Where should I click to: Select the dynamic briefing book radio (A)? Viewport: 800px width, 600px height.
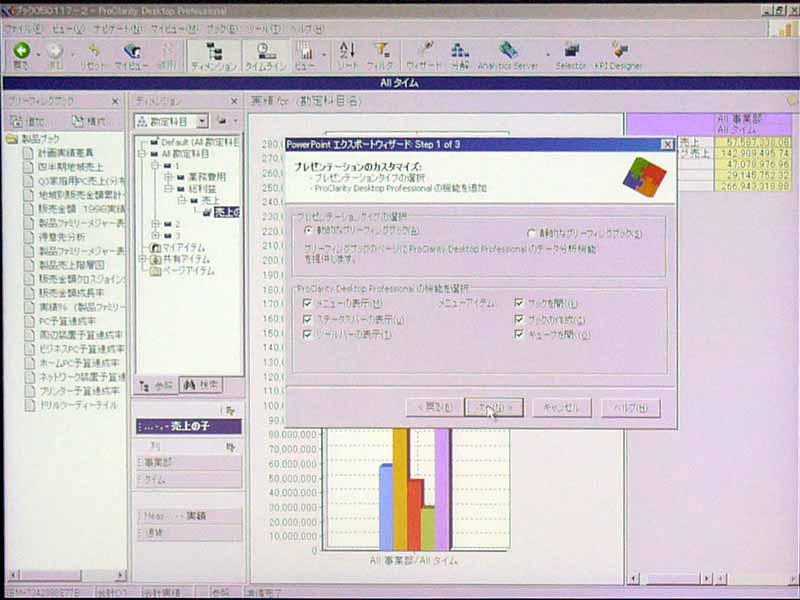[308, 231]
